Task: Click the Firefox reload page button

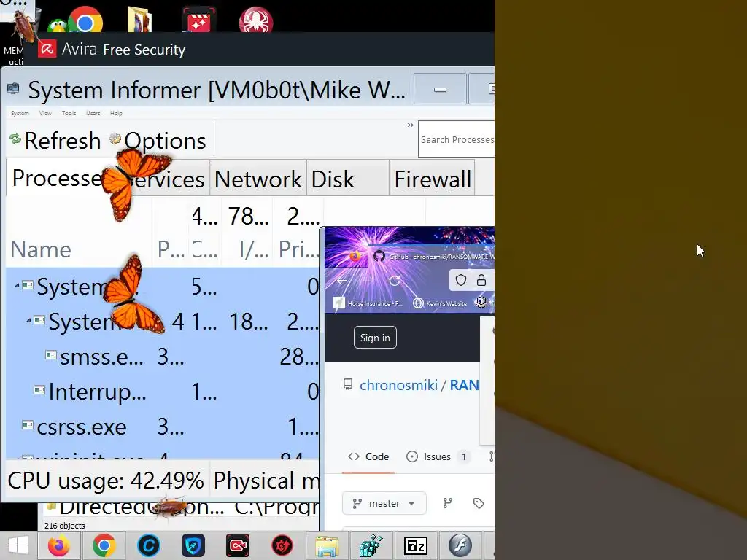Action: (395, 281)
